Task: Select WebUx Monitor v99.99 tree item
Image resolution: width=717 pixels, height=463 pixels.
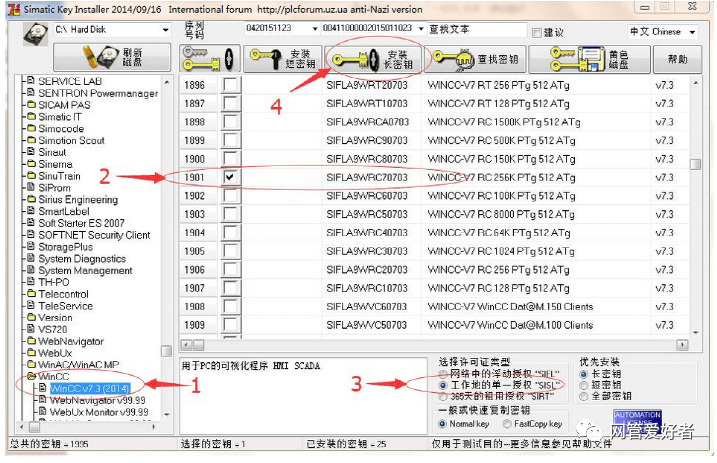Action: (99, 412)
